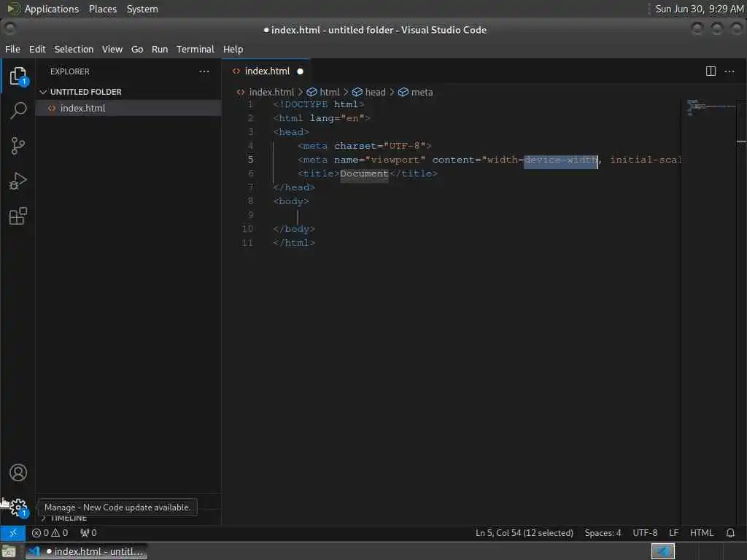Click the clock showing Sun Jun 30
The width and height of the screenshot is (747, 560).
[x=699, y=9]
